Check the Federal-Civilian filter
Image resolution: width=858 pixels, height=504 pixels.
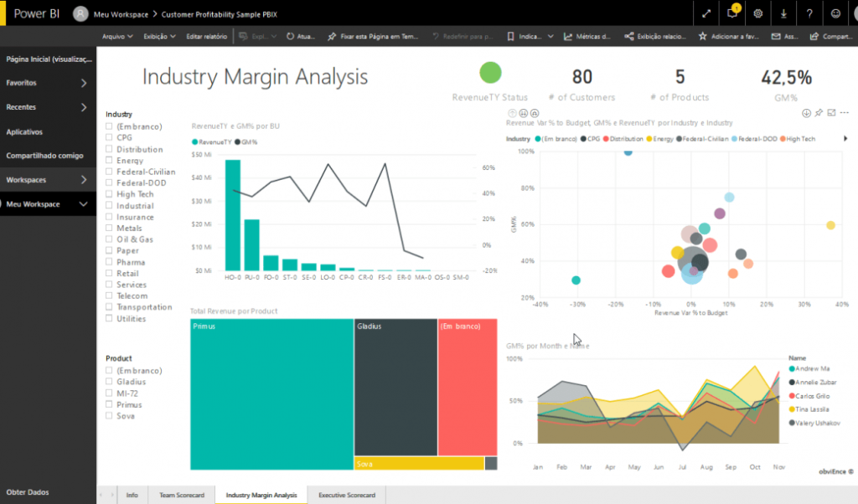109,171
